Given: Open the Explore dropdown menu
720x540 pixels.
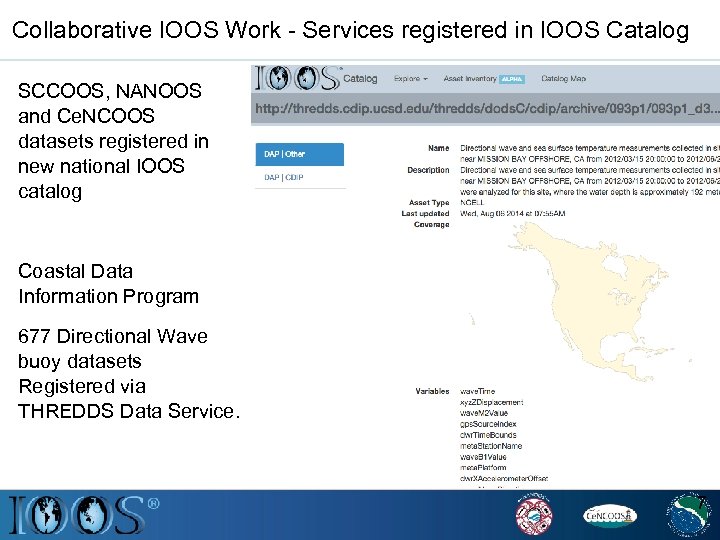Looking at the screenshot, I should click(x=411, y=79).
